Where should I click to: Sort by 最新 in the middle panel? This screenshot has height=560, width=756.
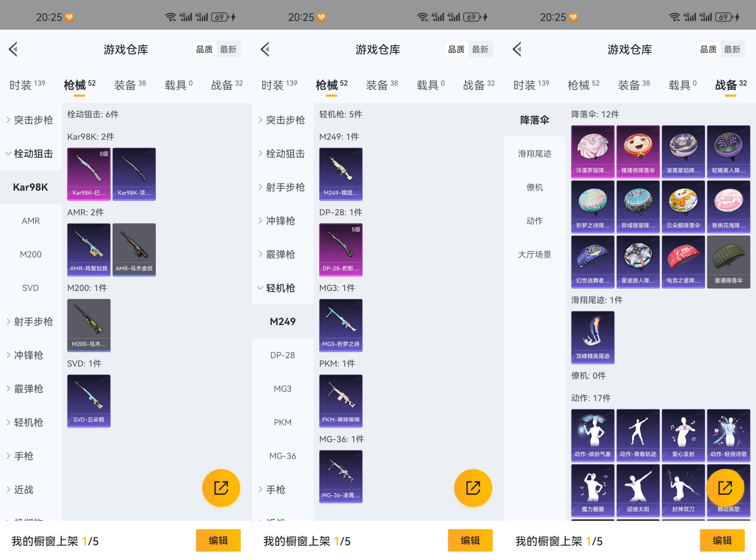[480, 50]
